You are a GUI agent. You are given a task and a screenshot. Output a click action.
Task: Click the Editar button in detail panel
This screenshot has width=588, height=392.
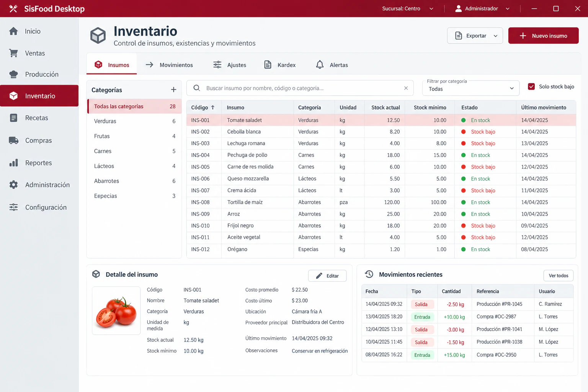click(327, 276)
